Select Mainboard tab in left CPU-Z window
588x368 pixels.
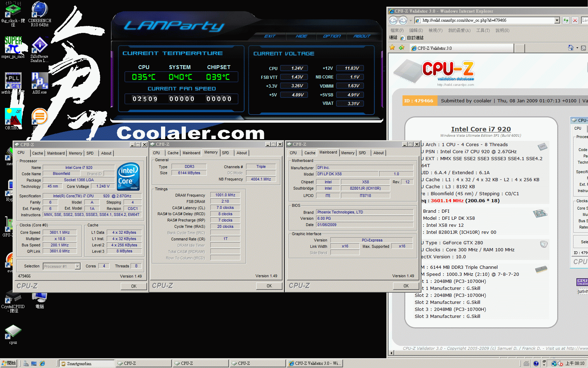[x=56, y=153]
